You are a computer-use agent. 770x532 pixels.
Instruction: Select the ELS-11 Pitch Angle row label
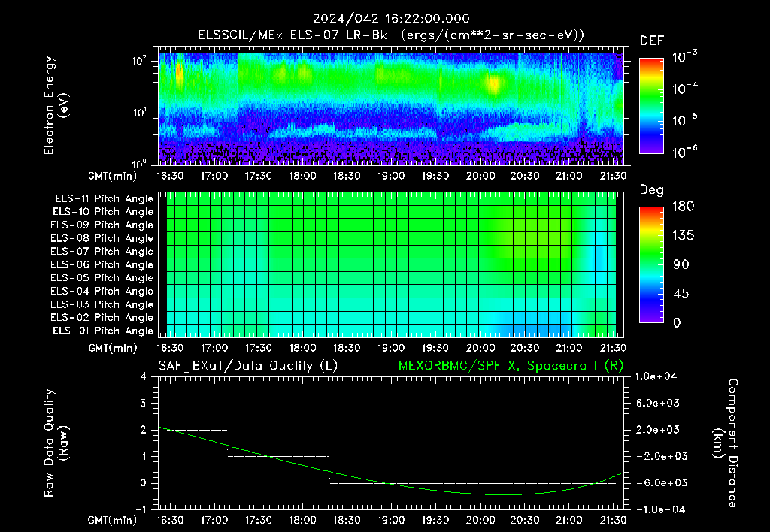click(x=104, y=199)
